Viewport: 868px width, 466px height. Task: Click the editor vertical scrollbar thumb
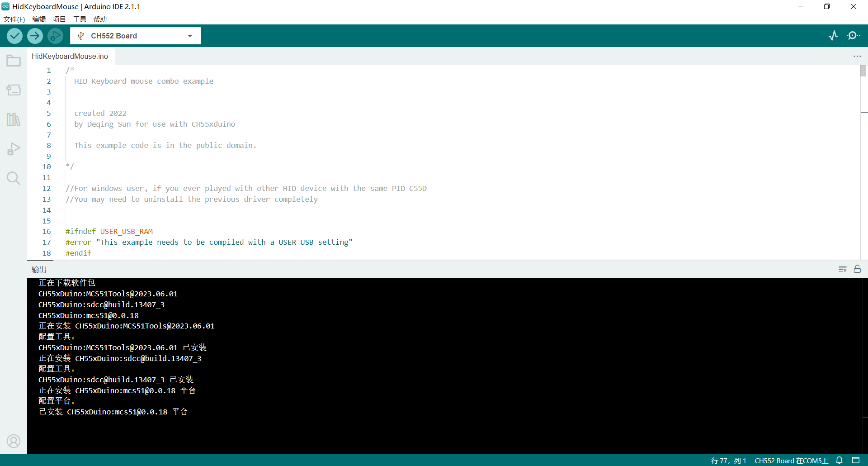click(x=863, y=71)
